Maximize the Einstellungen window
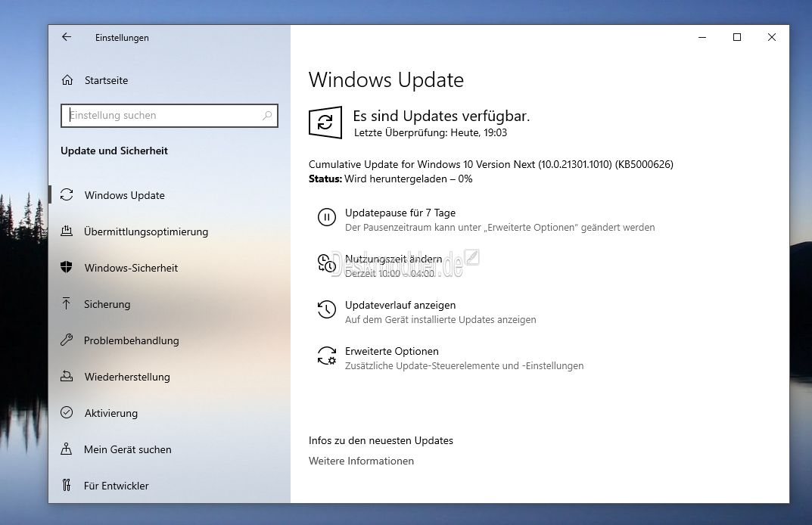Screen dimensions: 812x525 click(737, 37)
